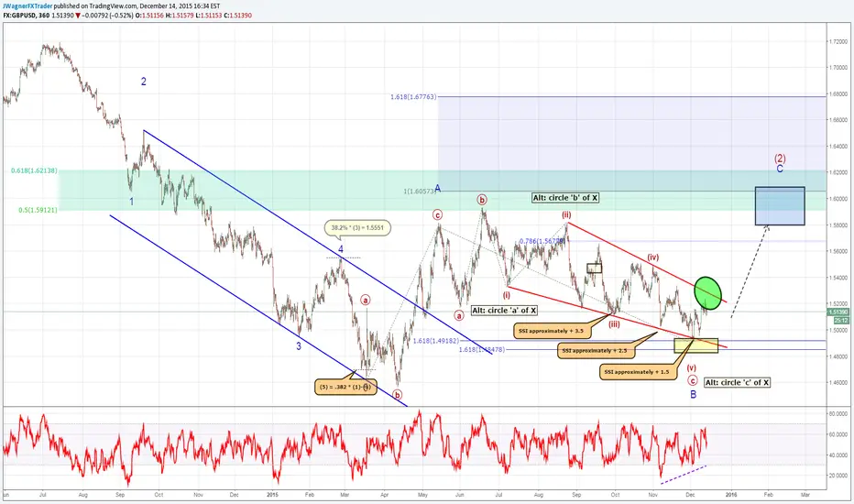
Task: Click the SSI approximately + 2.5 callout
Action: coord(596,351)
